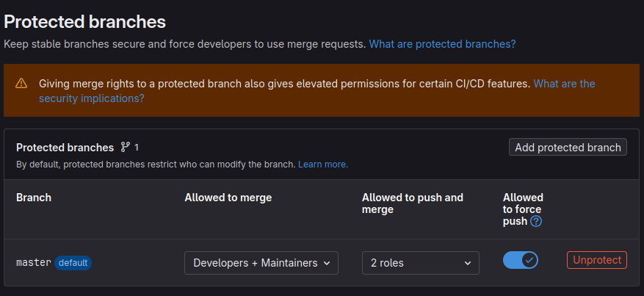Follow the security implications link
The width and height of the screenshot is (644, 296).
[92, 98]
